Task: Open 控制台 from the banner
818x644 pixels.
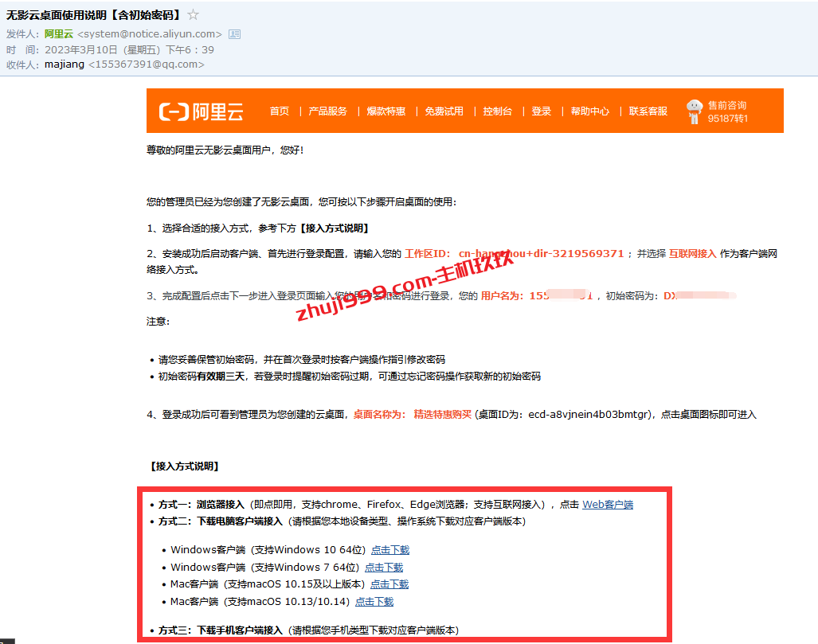Action: [497, 111]
